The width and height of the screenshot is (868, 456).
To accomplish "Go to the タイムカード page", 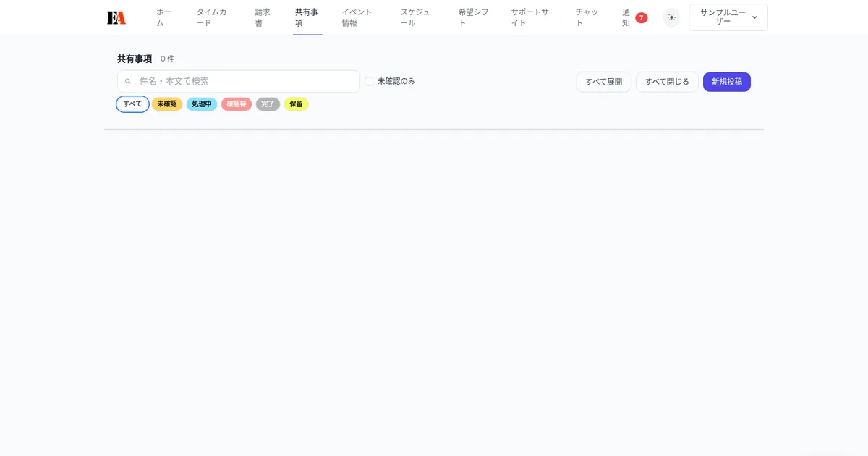I will coord(212,17).
